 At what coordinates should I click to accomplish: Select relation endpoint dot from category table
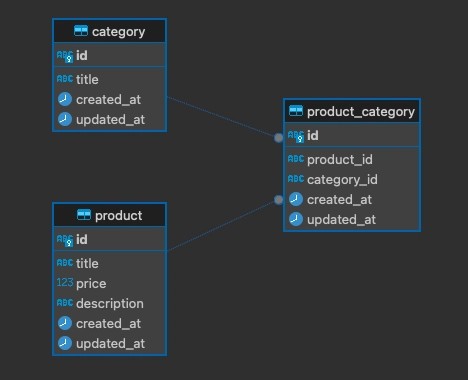click(x=278, y=138)
